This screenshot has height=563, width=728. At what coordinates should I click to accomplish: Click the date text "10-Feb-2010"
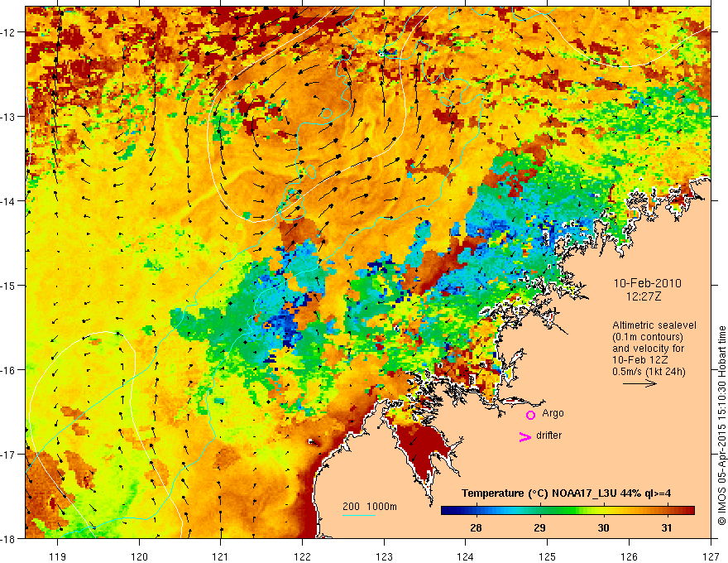(x=647, y=283)
